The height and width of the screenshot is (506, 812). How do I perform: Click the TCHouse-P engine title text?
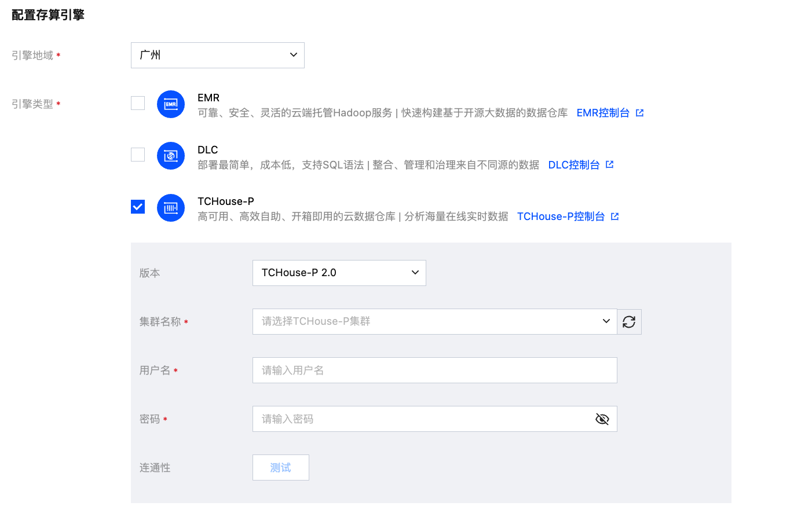tap(226, 201)
